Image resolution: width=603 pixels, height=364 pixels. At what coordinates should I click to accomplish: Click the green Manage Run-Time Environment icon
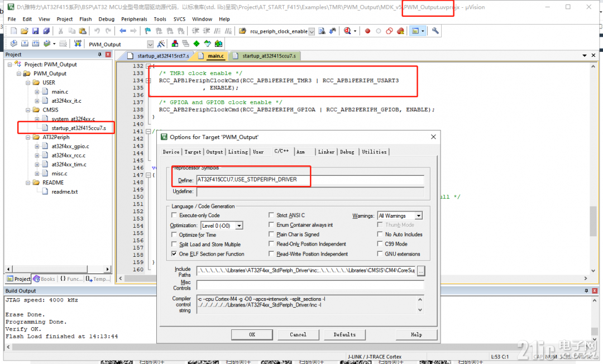[197, 44]
